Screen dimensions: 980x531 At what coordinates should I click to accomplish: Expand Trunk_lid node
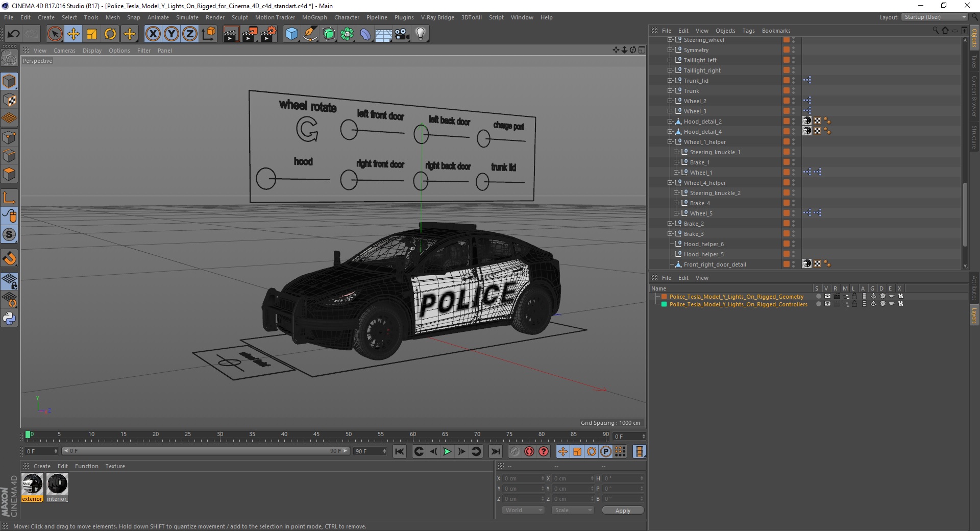[x=670, y=81]
